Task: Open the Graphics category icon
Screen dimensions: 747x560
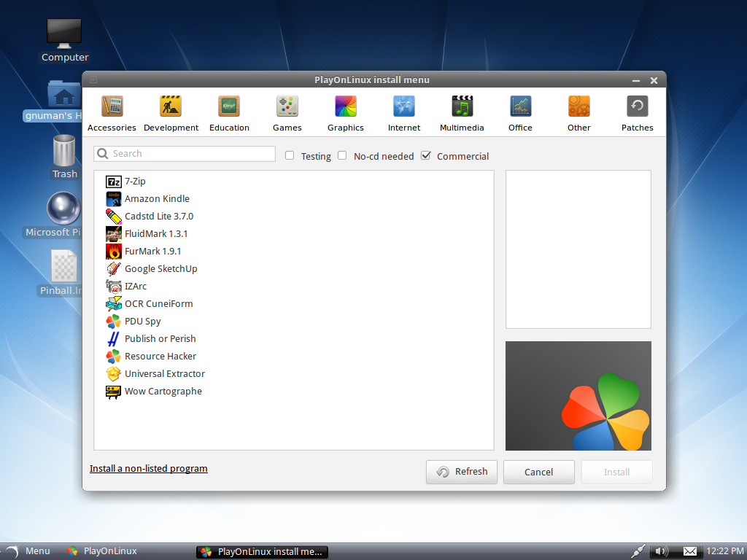Action: (346, 106)
